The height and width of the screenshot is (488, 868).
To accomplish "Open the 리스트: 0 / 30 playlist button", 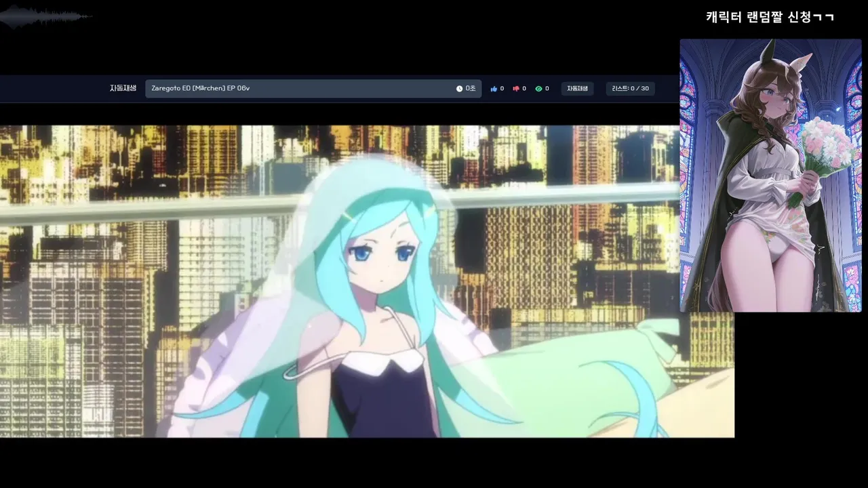I will click(x=630, y=89).
